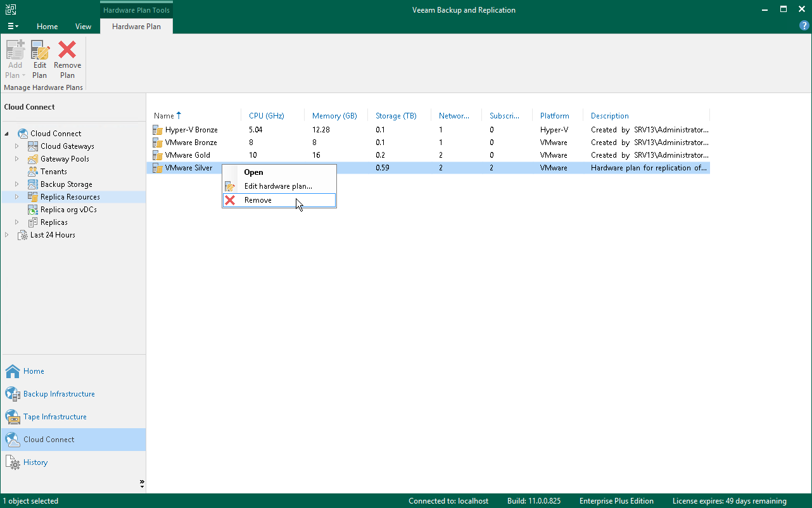Choose Remove from the context menu

(279, 200)
